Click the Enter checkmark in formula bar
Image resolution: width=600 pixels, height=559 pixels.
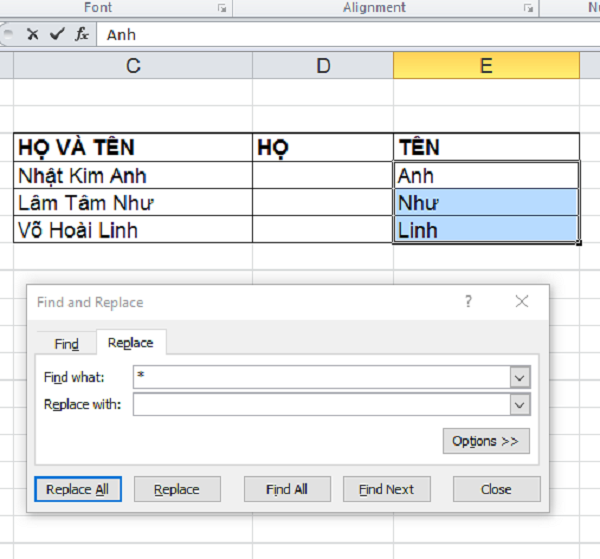point(57,34)
